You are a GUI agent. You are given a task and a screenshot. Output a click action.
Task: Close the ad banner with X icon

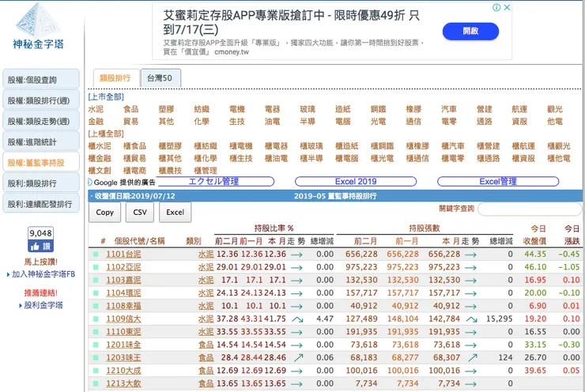click(507, 7)
